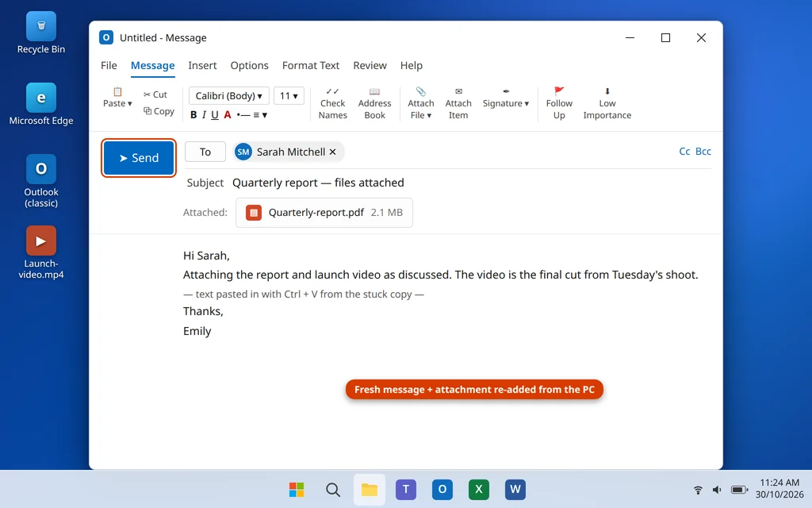Viewport: 812px width, 508px height.
Task: Open Teams from the taskbar
Action: point(406,489)
